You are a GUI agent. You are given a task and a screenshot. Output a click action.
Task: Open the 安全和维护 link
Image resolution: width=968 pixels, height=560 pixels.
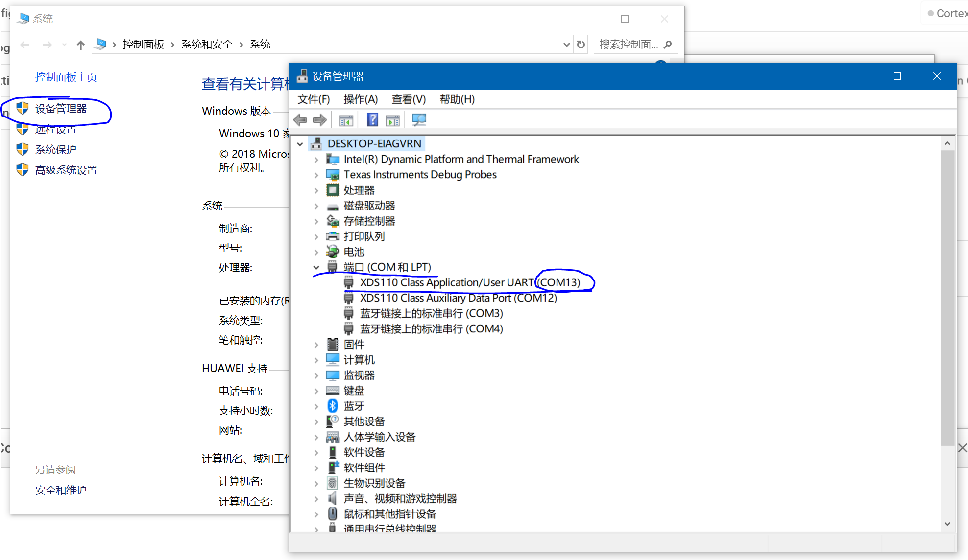[x=61, y=490]
